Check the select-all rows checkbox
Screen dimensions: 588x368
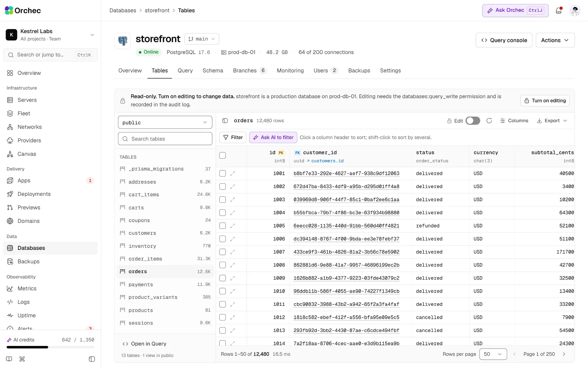coord(223,155)
